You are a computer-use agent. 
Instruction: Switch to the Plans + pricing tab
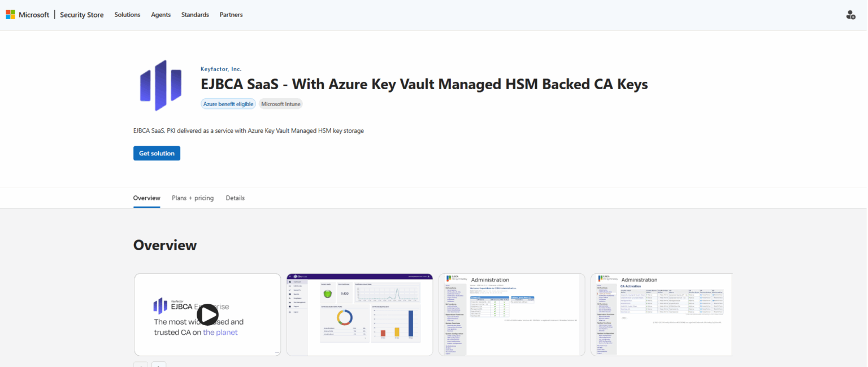pyautogui.click(x=192, y=198)
